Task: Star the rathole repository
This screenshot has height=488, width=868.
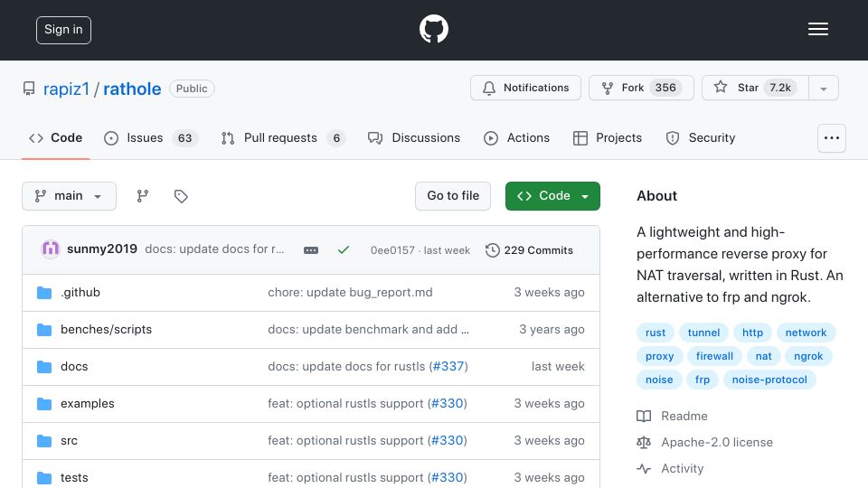Action: click(755, 88)
